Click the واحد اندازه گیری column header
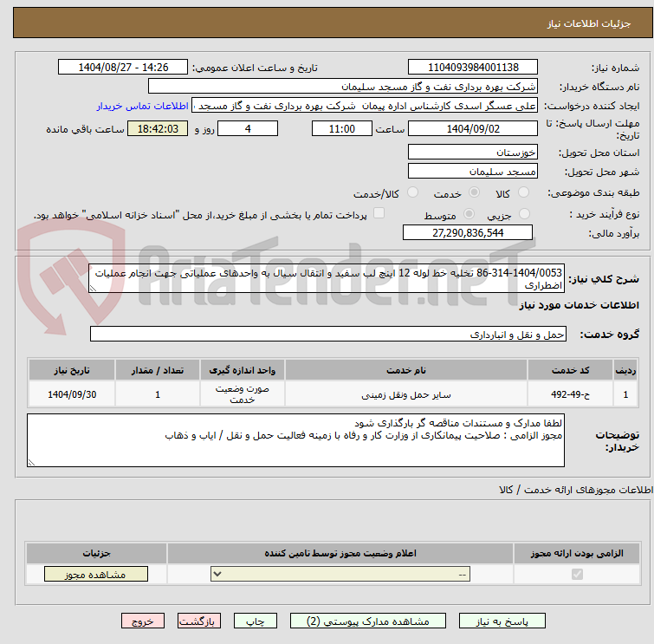The width and height of the screenshot is (654, 644). point(243,370)
